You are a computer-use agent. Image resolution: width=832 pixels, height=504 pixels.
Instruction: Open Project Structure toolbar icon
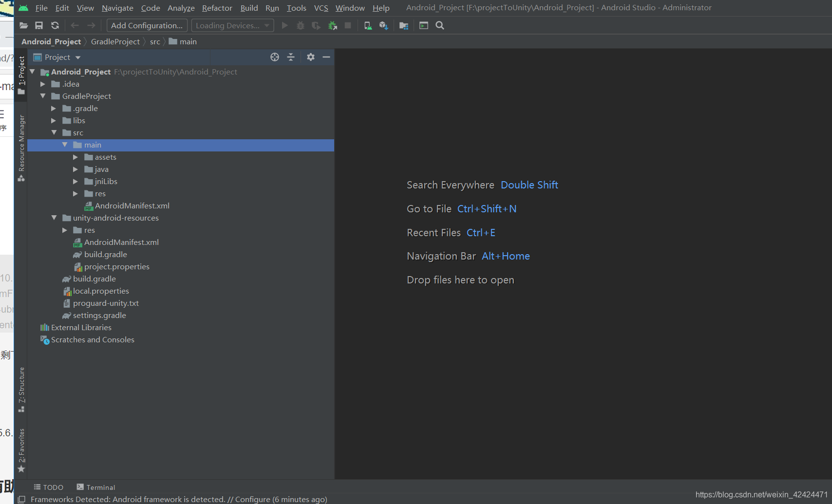click(x=404, y=25)
